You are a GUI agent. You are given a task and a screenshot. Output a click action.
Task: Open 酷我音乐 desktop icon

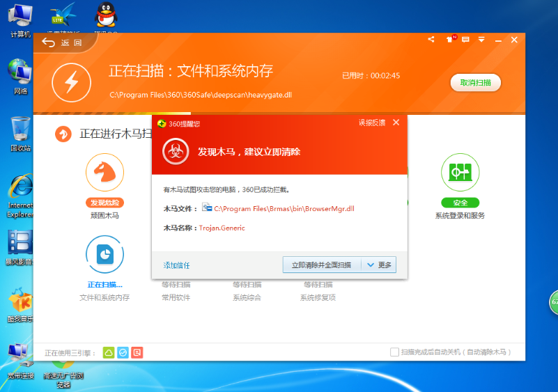pos(20,305)
